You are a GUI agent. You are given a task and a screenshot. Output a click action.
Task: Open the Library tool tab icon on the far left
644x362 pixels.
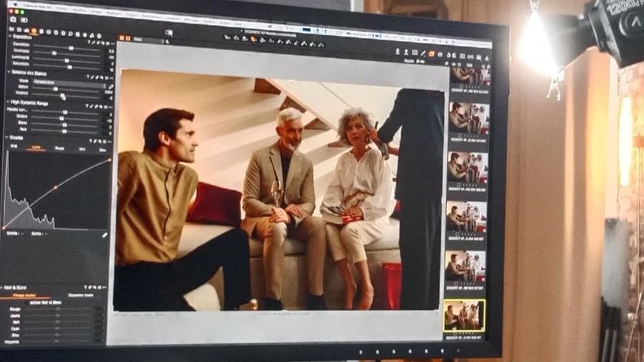12,30
